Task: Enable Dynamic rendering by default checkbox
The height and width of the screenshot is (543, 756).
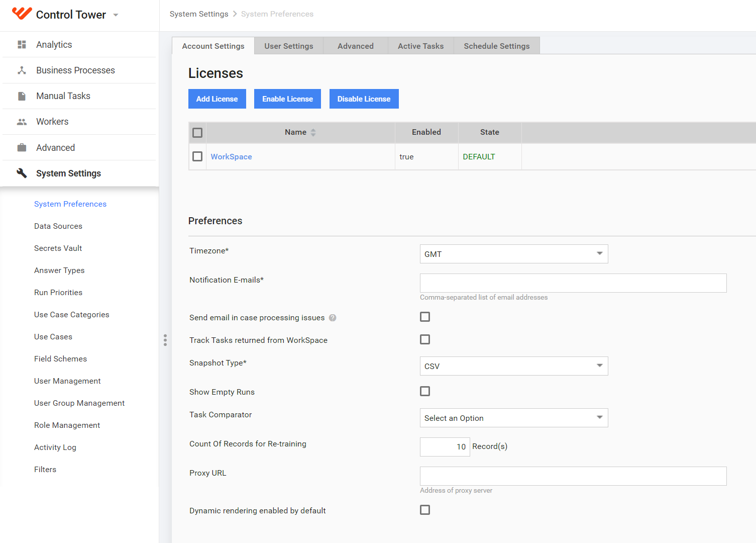Action: (x=425, y=510)
